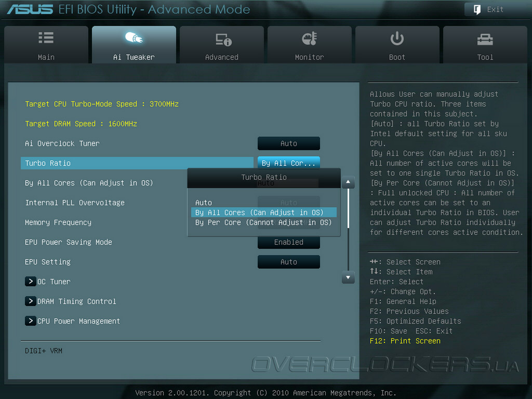Click the Ai Tweaker comet icon
The width and height of the screenshot is (532, 399).
(x=134, y=37)
